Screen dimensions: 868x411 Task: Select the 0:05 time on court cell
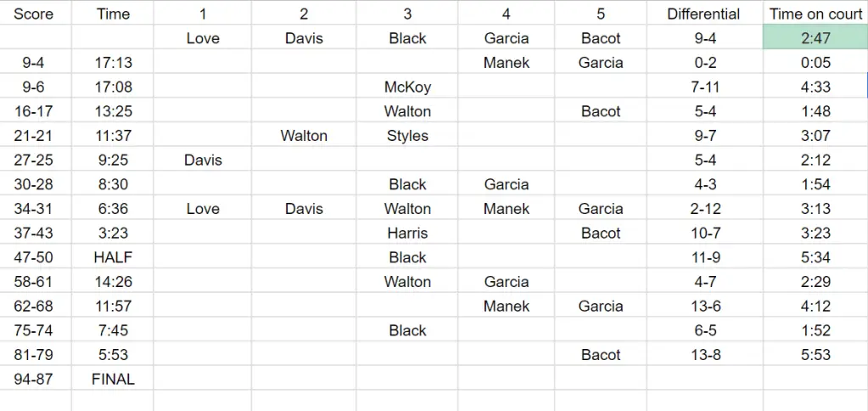pyautogui.click(x=815, y=63)
